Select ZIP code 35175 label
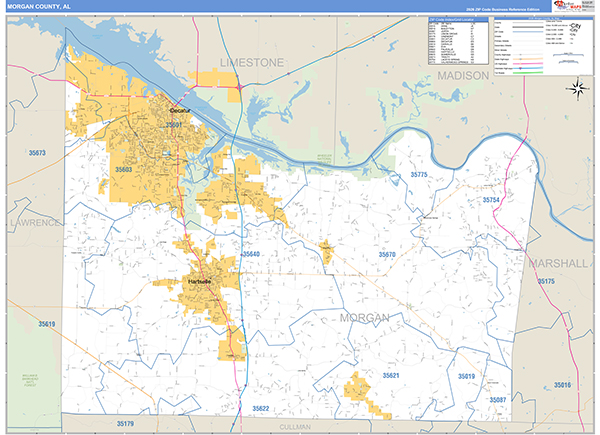The width and height of the screenshot is (600, 435). coord(546,281)
